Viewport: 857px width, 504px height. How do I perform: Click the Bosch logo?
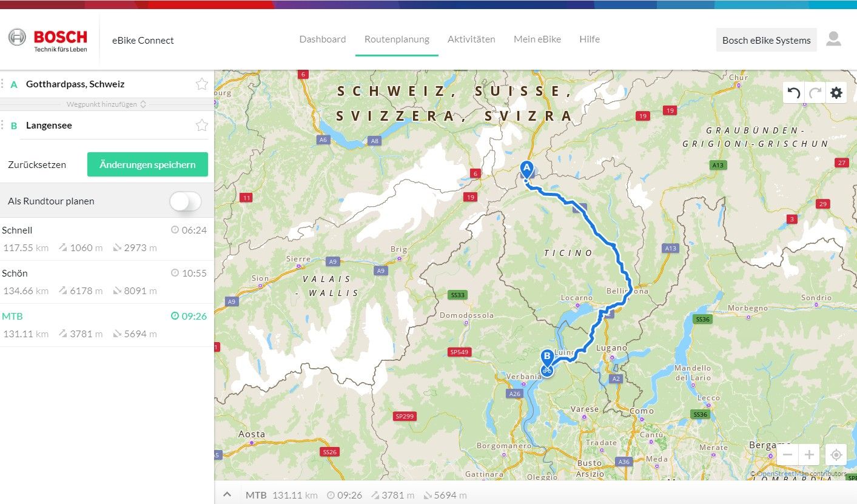47,40
